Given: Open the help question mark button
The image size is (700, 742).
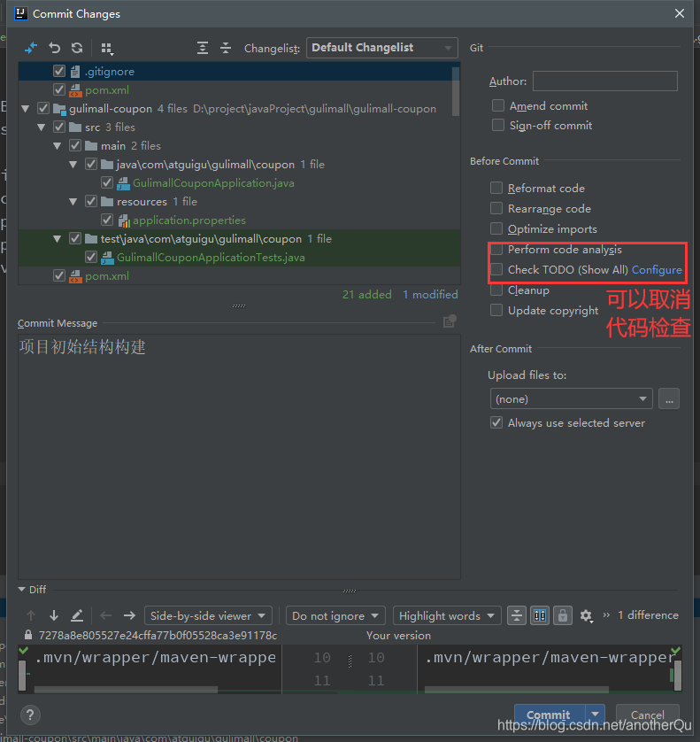Looking at the screenshot, I should 30,715.
